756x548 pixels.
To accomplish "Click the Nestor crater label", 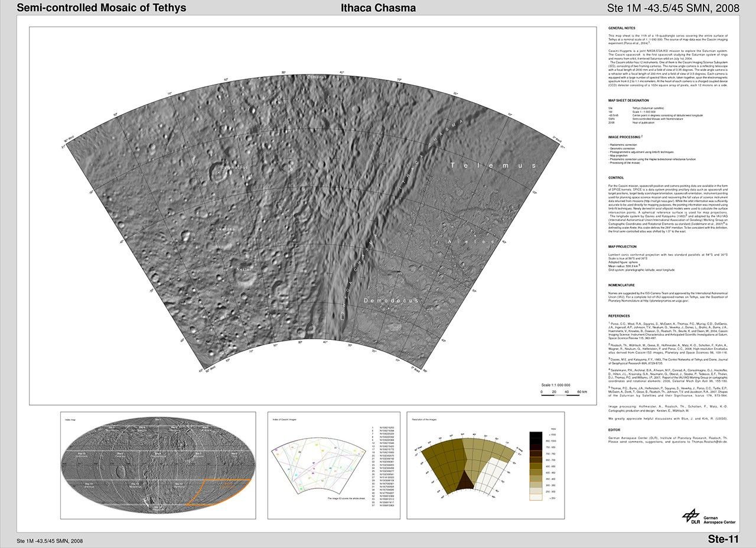I will [x=243, y=270].
